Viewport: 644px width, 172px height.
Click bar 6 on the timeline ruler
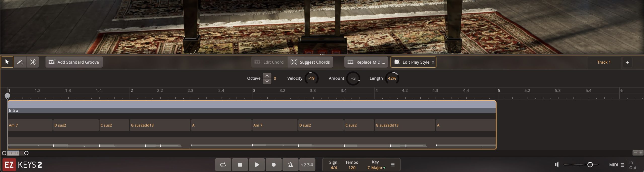click(x=621, y=91)
